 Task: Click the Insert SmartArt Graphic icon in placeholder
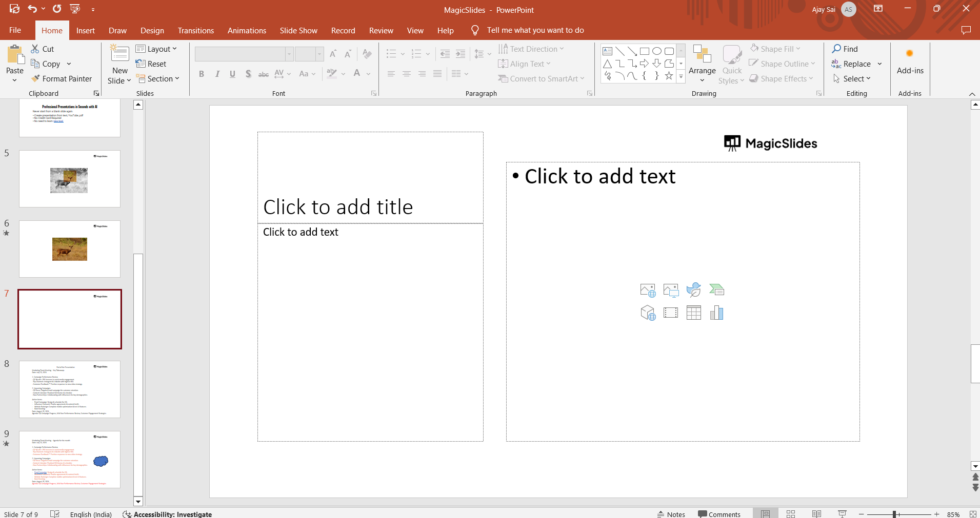(x=716, y=290)
